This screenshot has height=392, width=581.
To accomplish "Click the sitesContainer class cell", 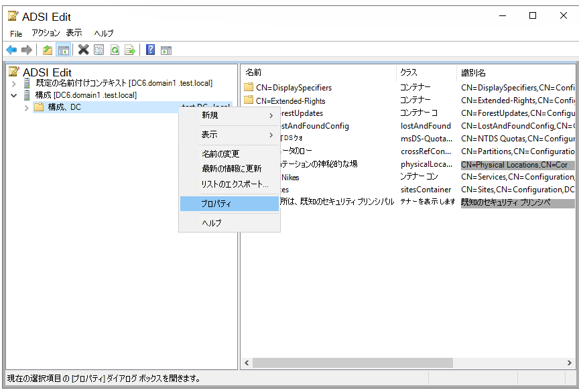I will click(426, 190).
